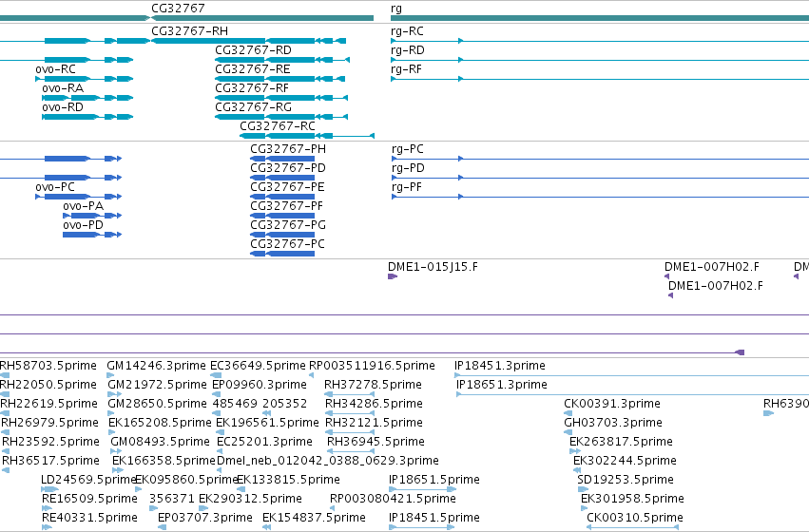Select the ovo-PC protein label
The height and width of the screenshot is (532, 809).
55,187
